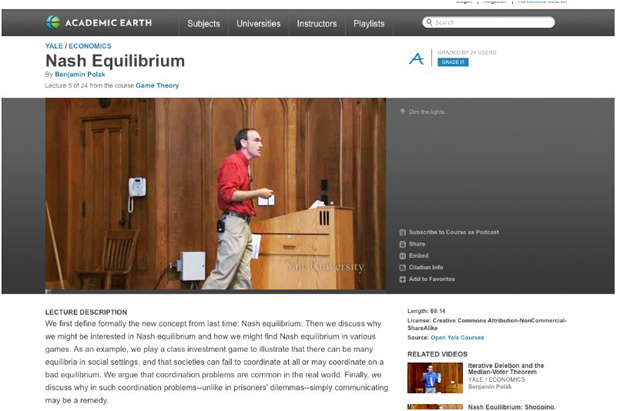Open the Open Yale Courses source link
Viewport: 630px width, 411px height.
(x=457, y=337)
